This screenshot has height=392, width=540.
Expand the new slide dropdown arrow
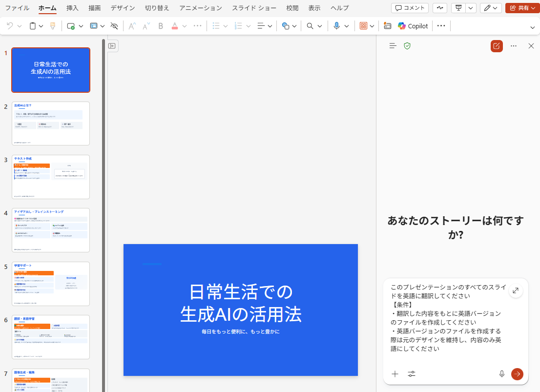click(x=81, y=26)
